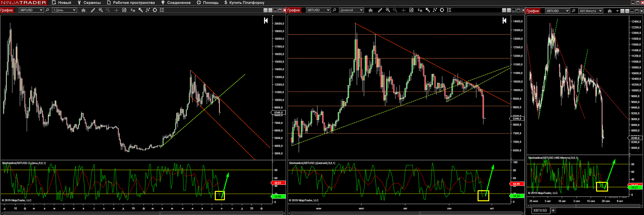Viewport: 644px width, 215px height.
Task: Open strategies in the Дневной chart toolbar
Action: [435, 10]
